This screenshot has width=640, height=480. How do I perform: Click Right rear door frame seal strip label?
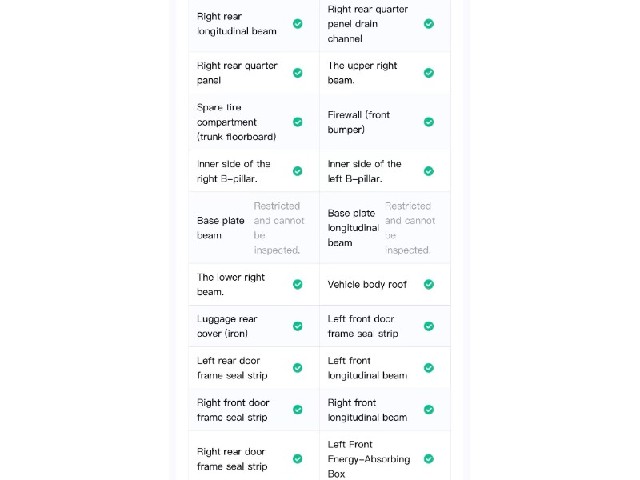pyautogui.click(x=232, y=459)
